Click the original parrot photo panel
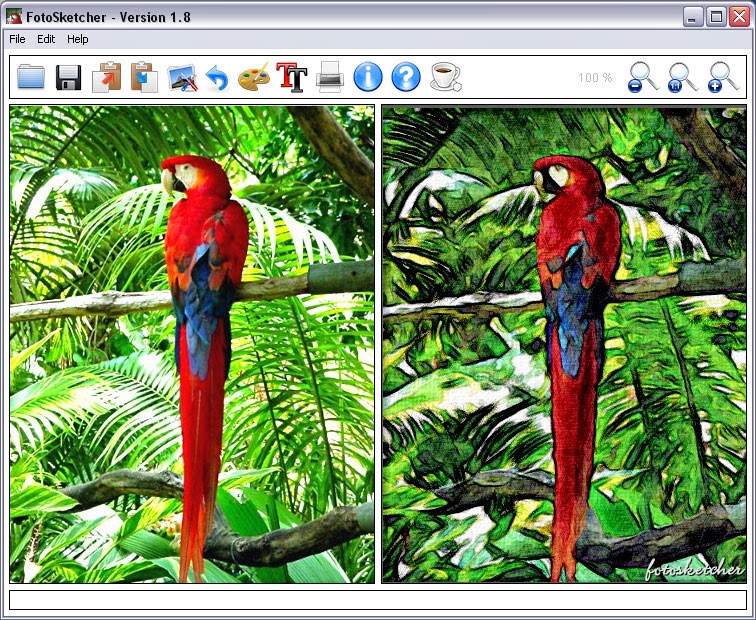The height and width of the screenshot is (620, 756). click(x=192, y=344)
